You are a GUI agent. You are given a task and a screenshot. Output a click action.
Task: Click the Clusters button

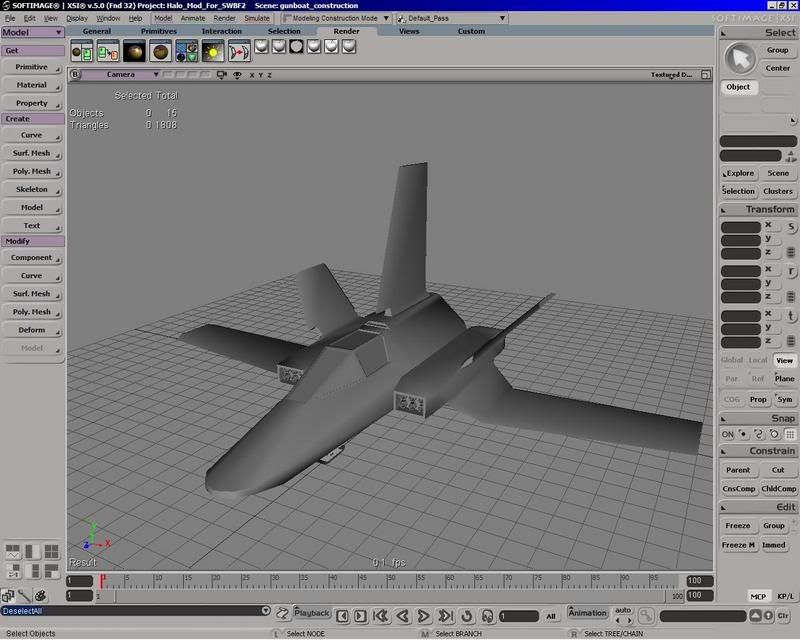pos(778,191)
